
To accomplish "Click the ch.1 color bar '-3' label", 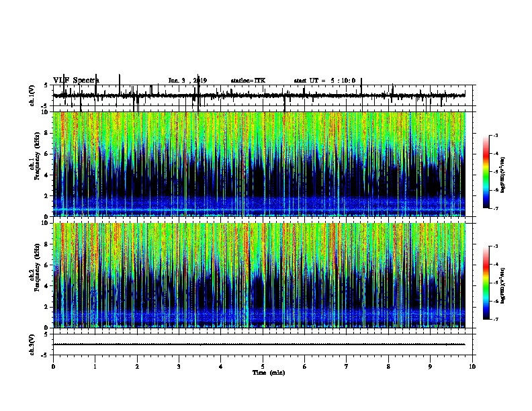I will point(496,136).
